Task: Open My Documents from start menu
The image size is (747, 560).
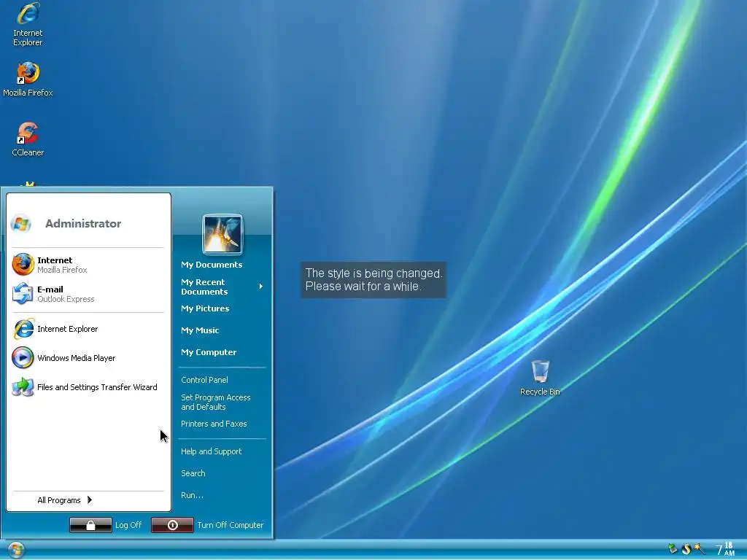Action: [x=212, y=265]
